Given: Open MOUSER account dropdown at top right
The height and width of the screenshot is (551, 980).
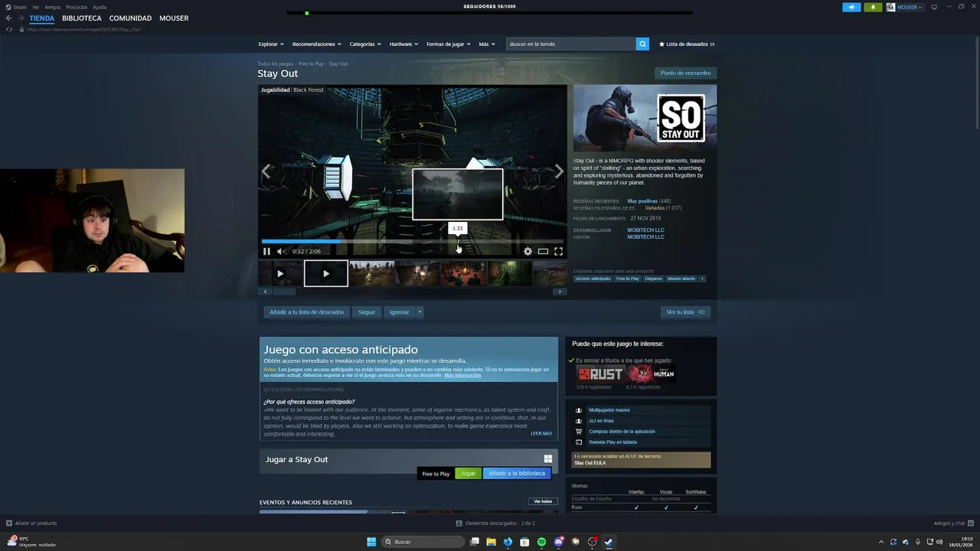Looking at the screenshot, I should click(905, 7).
